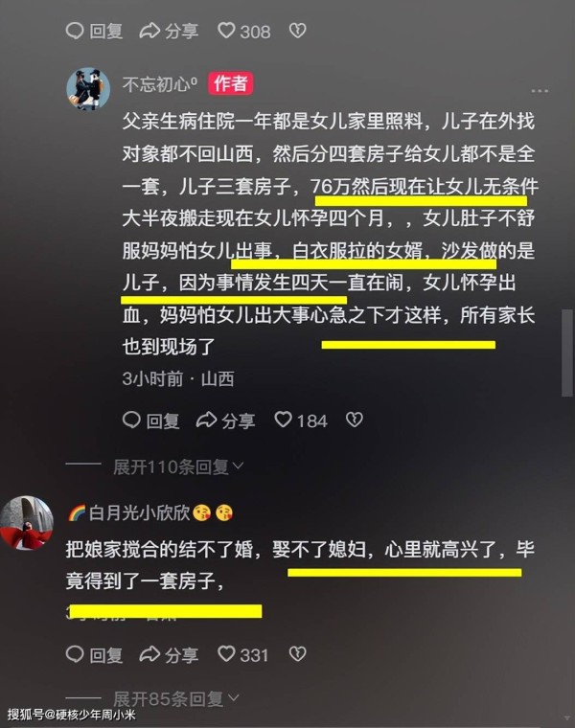This screenshot has width=575, height=728.
Task: Open three-dot menu on author's comment
Action: click(x=540, y=91)
